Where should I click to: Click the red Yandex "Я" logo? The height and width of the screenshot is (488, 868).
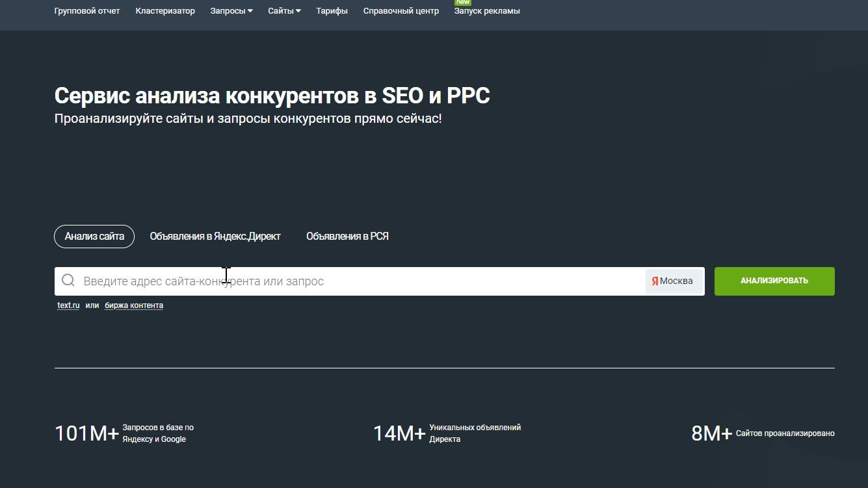(655, 281)
